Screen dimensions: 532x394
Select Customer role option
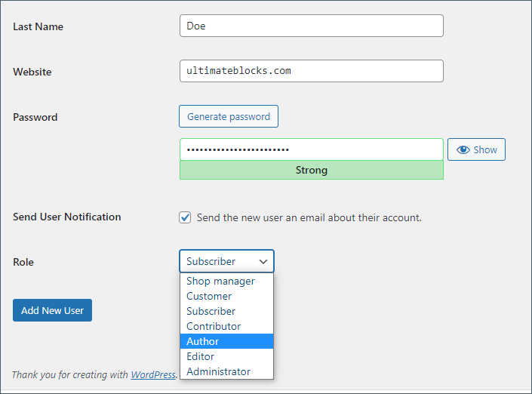tap(209, 296)
